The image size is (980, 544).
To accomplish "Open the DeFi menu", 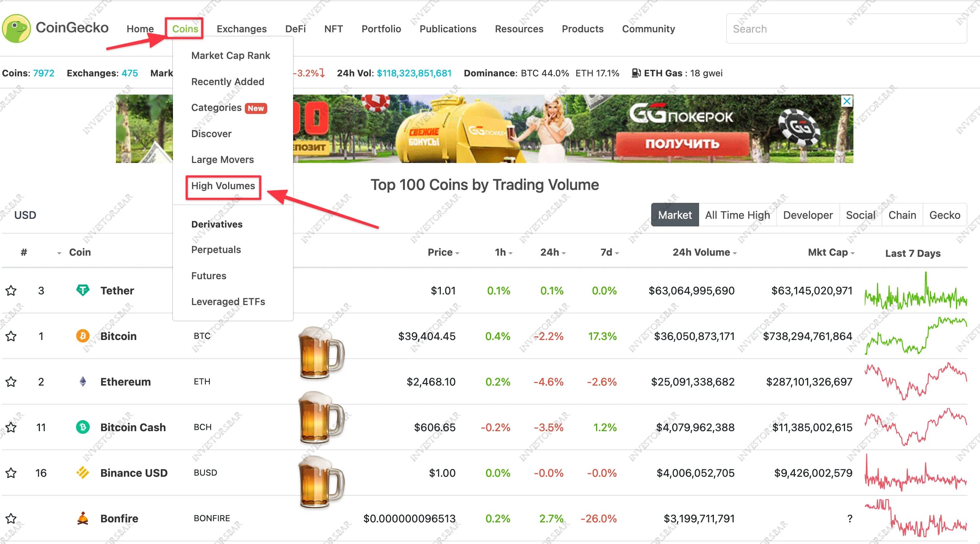I will pyautogui.click(x=295, y=29).
